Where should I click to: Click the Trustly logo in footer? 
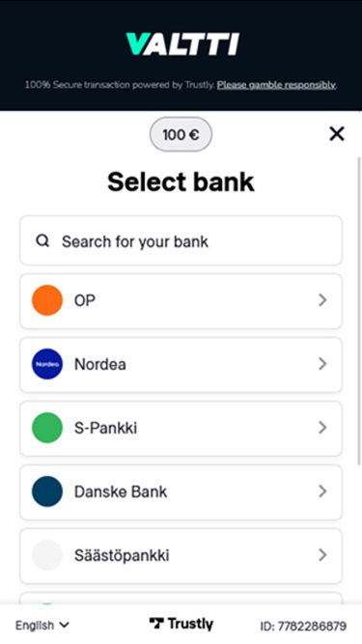181,624
